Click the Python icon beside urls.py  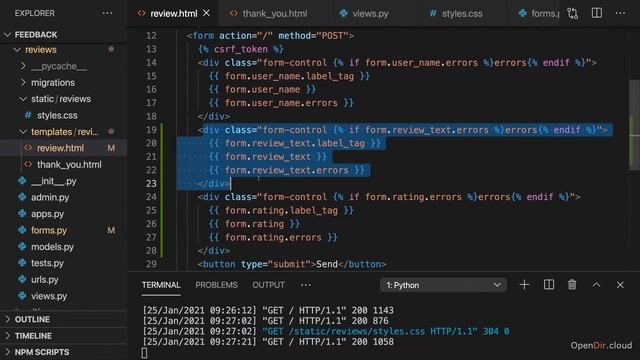tap(22, 279)
